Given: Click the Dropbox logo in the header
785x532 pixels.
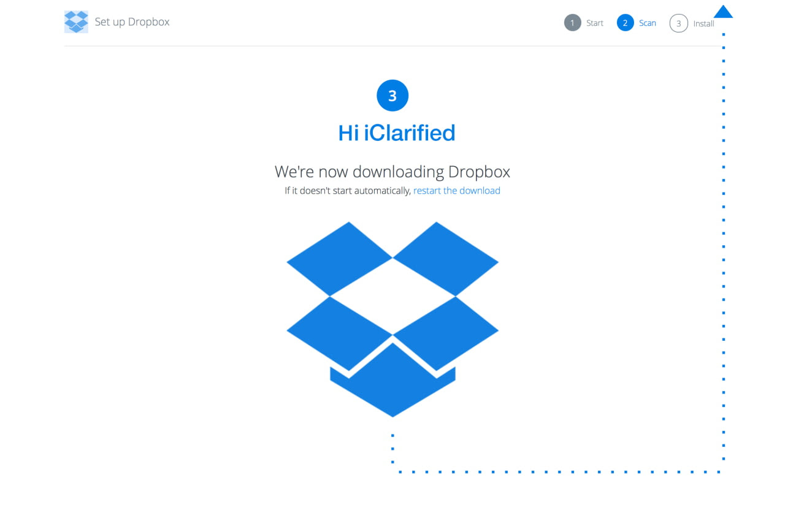Looking at the screenshot, I should coord(76,22).
